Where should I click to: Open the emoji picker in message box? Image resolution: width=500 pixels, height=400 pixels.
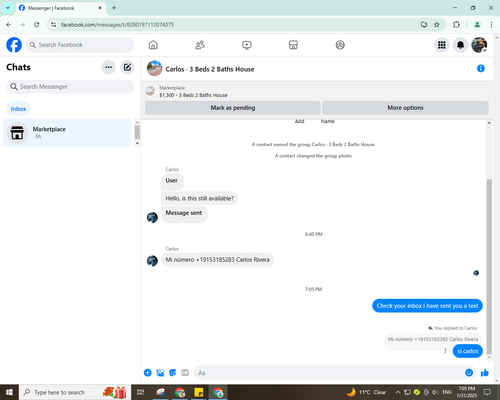(x=469, y=373)
